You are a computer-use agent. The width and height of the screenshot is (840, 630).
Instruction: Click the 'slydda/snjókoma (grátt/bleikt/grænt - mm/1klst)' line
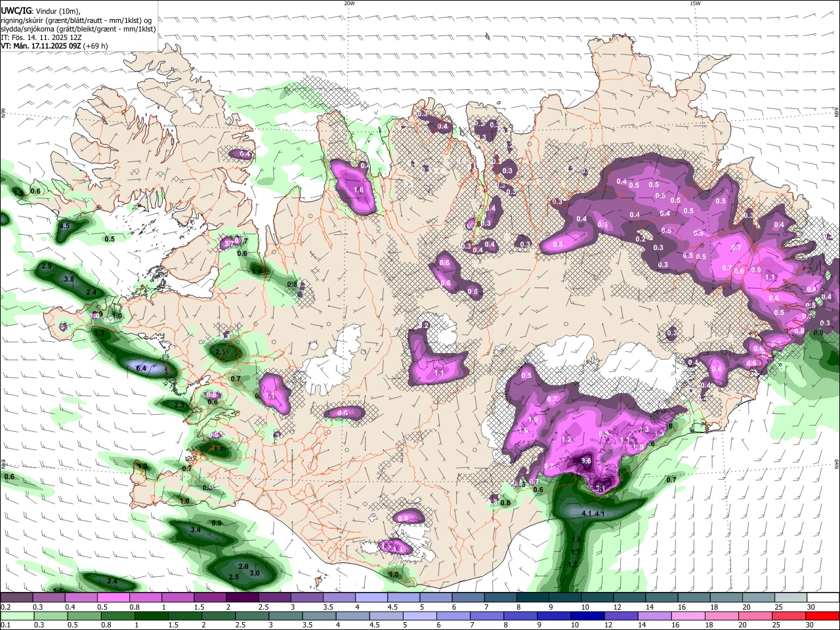78,29
